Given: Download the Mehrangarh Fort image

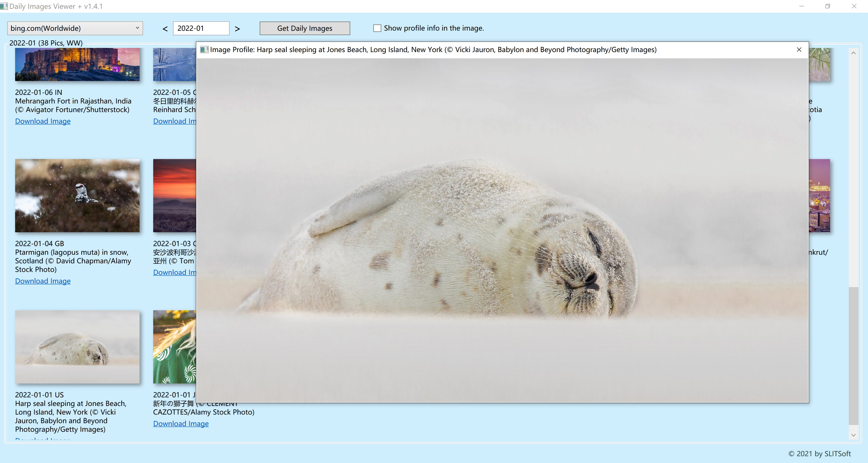Looking at the screenshot, I should coord(43,121).
